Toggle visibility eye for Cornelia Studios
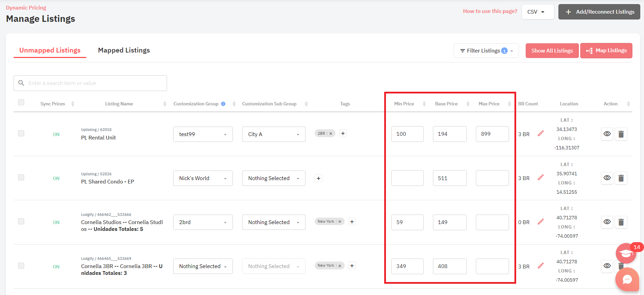The image size is (644, 295). coord(607,222)
